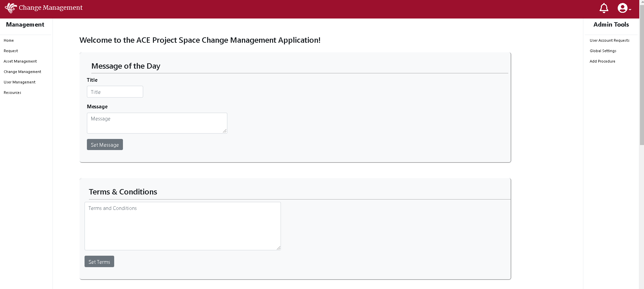
Task: Navigate to Resources in sidebar
Action: (12, 93)
